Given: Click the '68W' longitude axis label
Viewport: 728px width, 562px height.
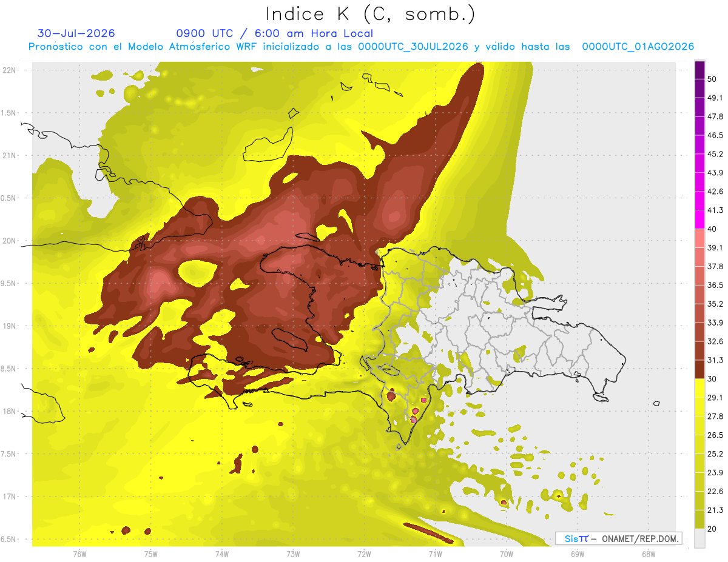Looking at the screenshot, I should click(649, 554).
